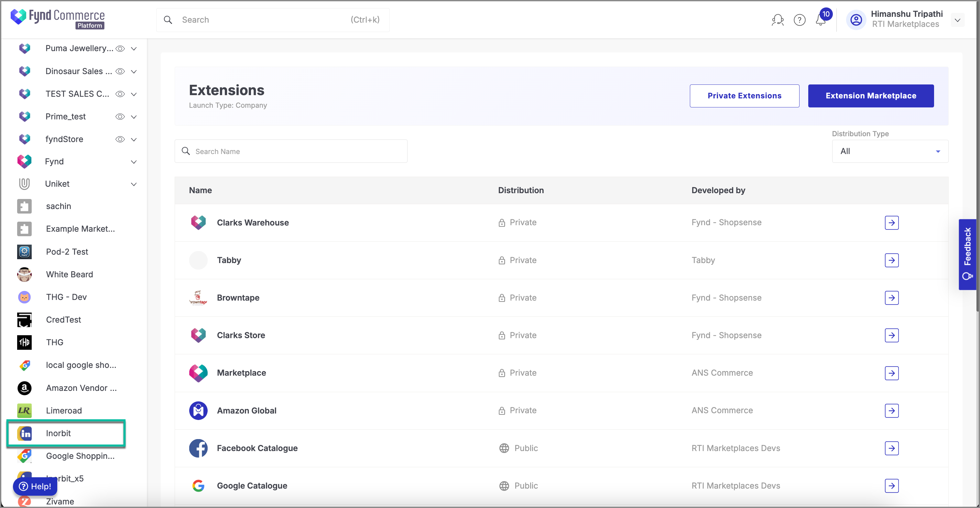Click the Name column header
This screenshot has height=508, width=980.
point(201,190)
